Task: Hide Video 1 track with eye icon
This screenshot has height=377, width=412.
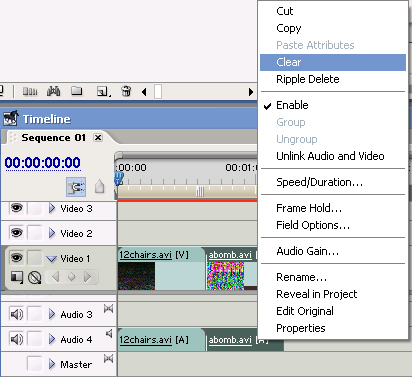Action: (17, 258)
